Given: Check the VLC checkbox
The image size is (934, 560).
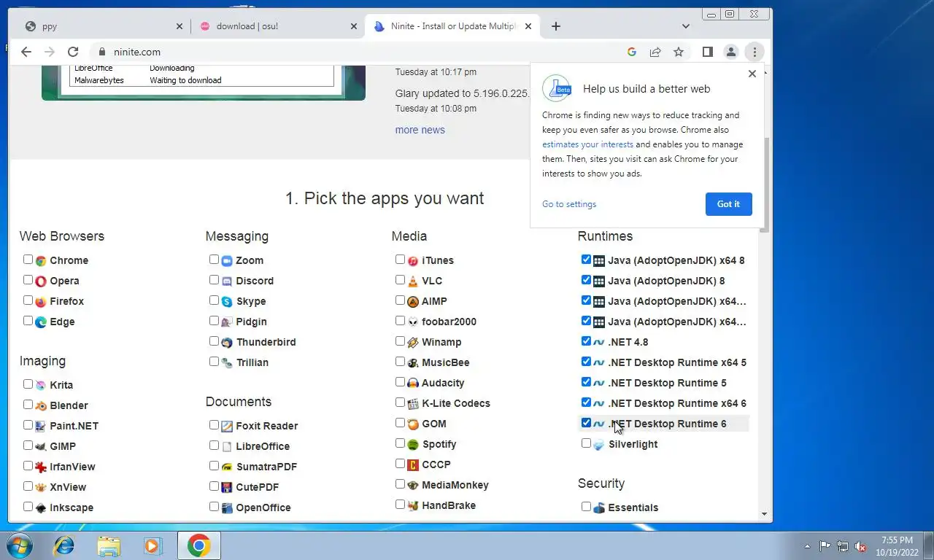Looking at the screenshot, I should [400, 280].
